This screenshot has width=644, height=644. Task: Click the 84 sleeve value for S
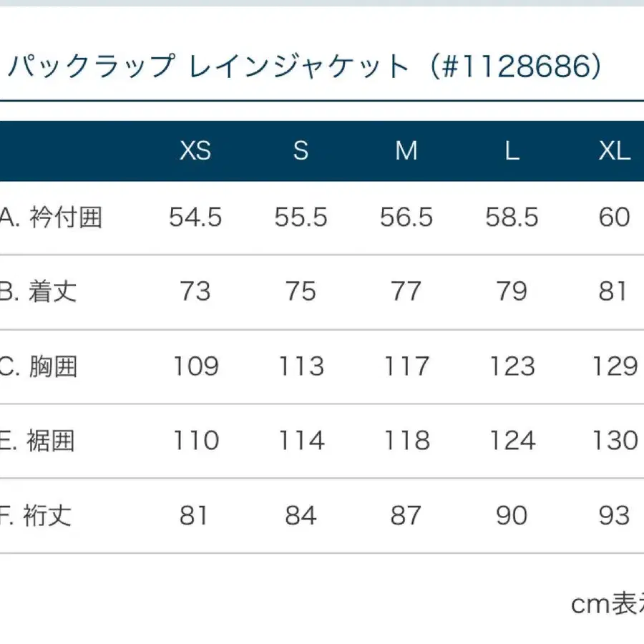click(301, 515)
